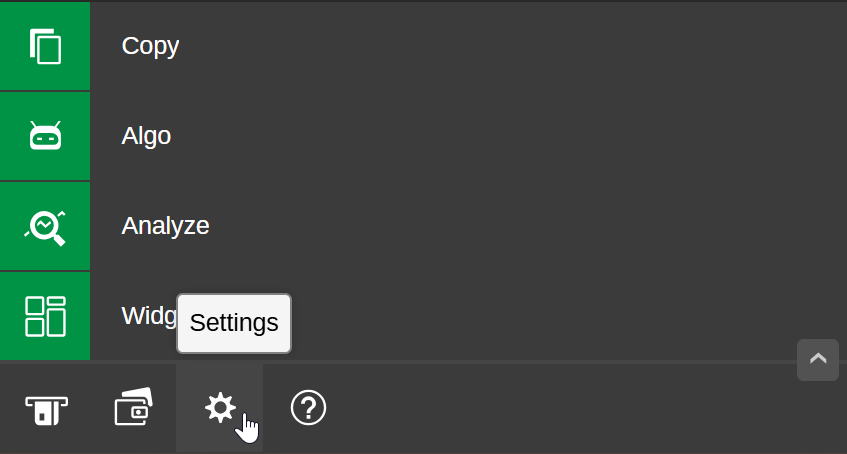847x454 pixels.
Task: Click the green Copy trading icon
Action: 45,46
